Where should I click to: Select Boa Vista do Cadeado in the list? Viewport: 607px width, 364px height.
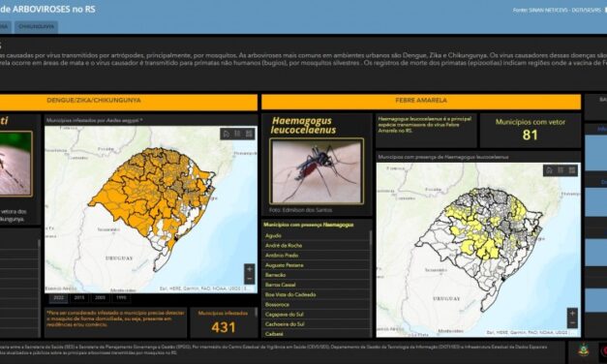pyautogui.click(x=316, y=294)
